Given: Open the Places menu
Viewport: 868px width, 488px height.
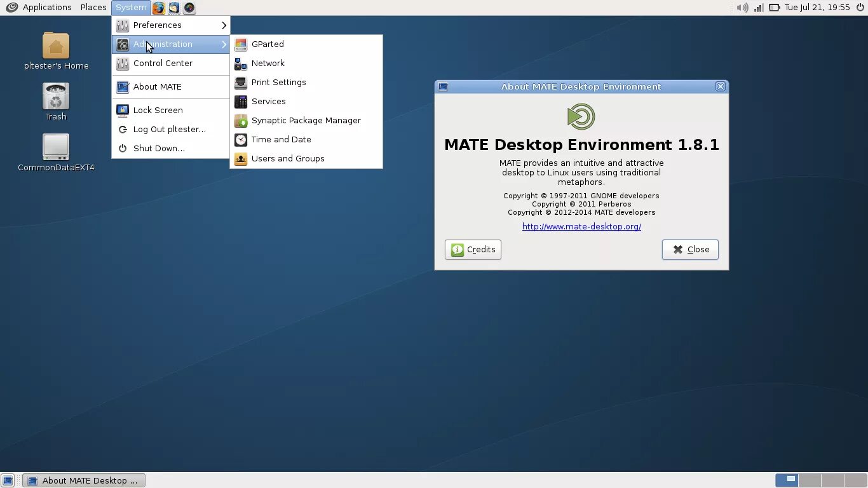Looking at the screenshot, I should (x=93, y=8).
